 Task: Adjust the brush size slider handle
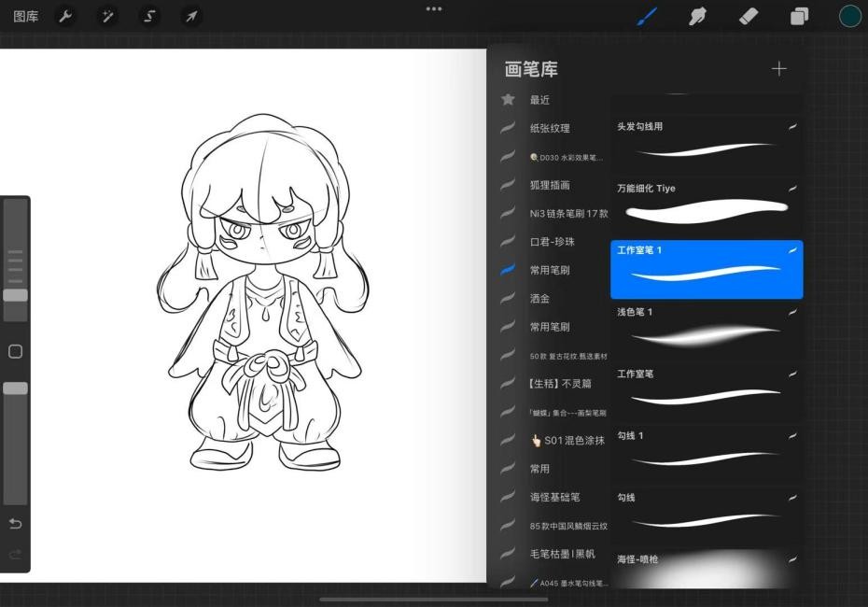tap(15, 295)
